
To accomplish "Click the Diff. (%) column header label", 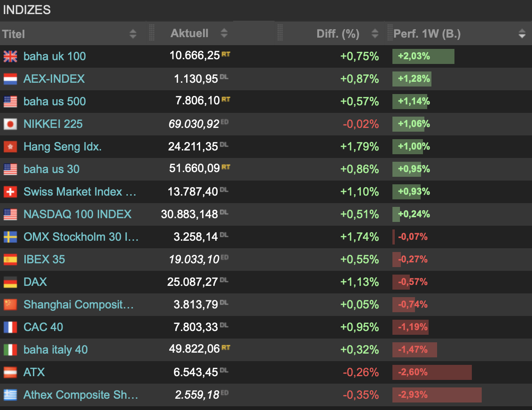I will [x=338, y=33].
